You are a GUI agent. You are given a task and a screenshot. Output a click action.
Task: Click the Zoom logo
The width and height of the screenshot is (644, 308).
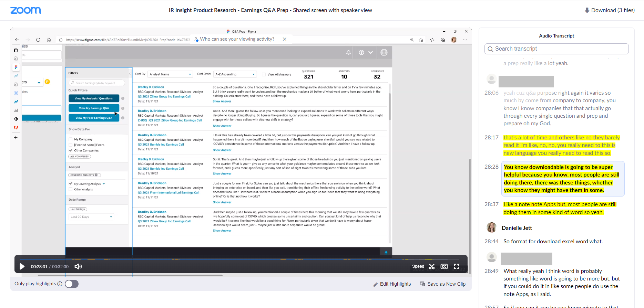(25, 10)
